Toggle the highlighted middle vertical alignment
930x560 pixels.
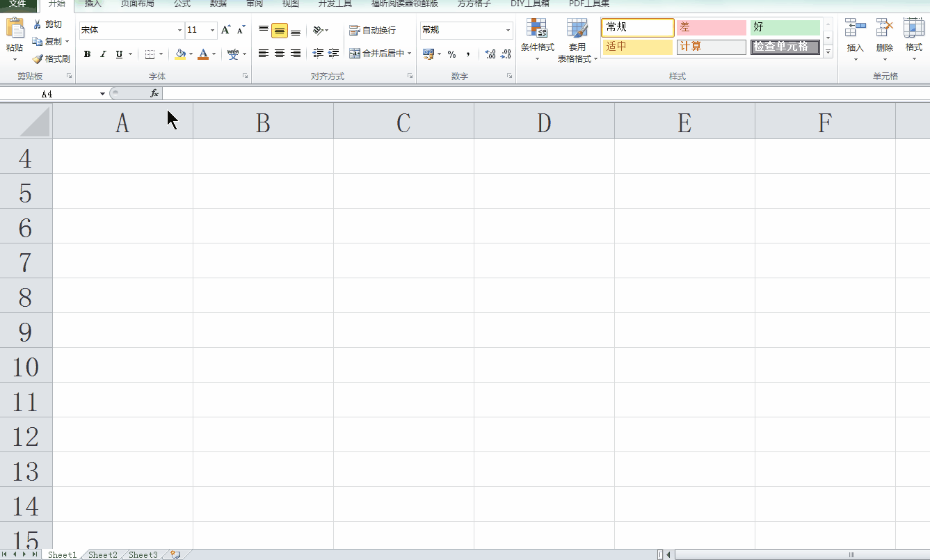click(280, 31)
